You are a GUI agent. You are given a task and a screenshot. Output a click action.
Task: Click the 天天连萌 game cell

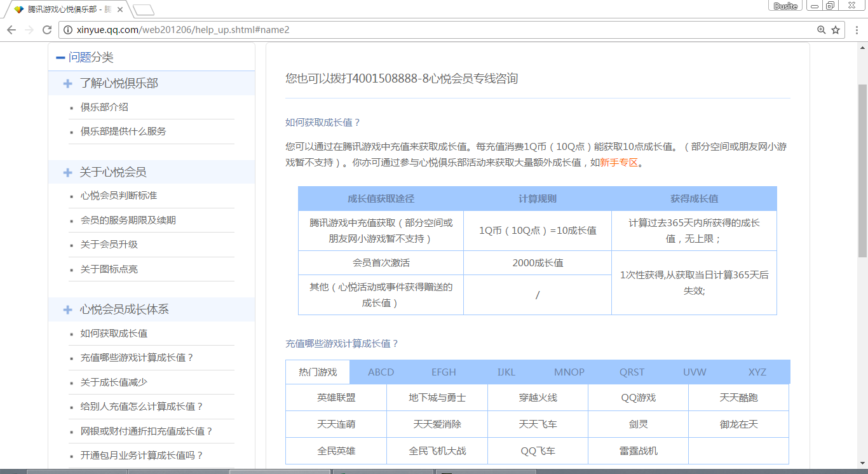tap(336, 424)
